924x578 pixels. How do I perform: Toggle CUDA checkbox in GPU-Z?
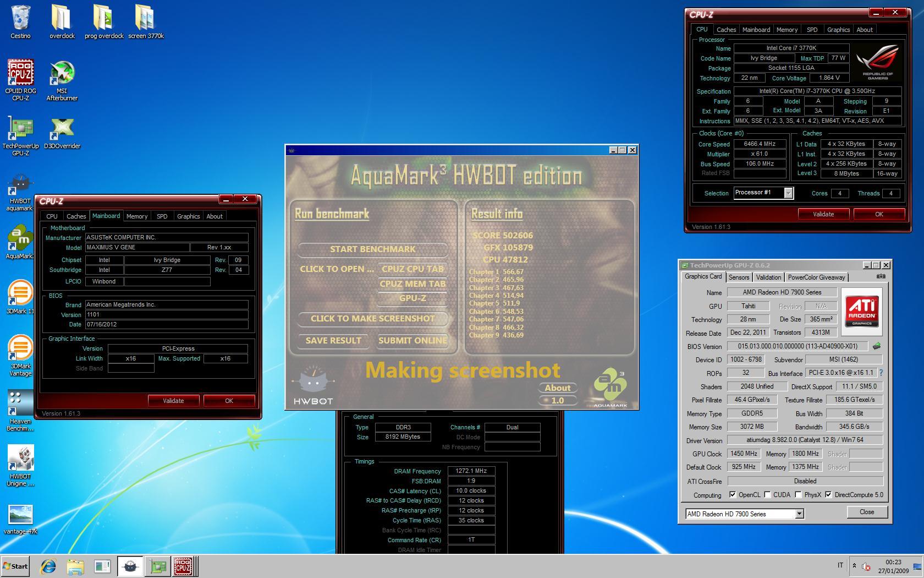tap(767, 495)
